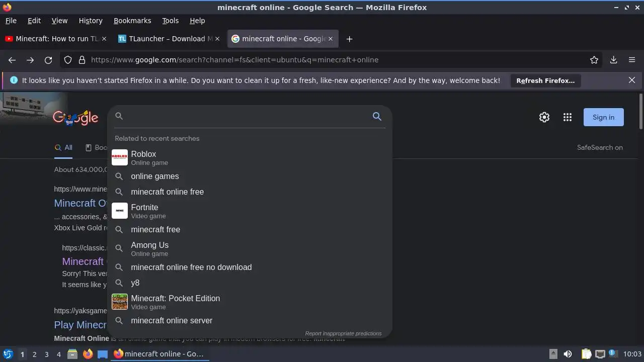The width and height of the screenshot is (644, 362).
Task: Open a new tab with the plus button
Action: point(349,39)
